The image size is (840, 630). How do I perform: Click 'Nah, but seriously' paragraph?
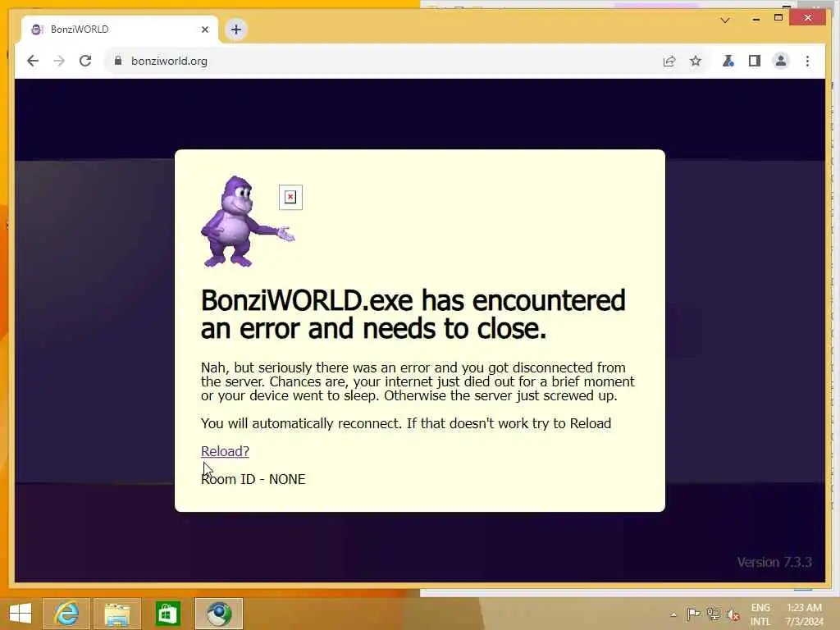(x=418, y=381)
